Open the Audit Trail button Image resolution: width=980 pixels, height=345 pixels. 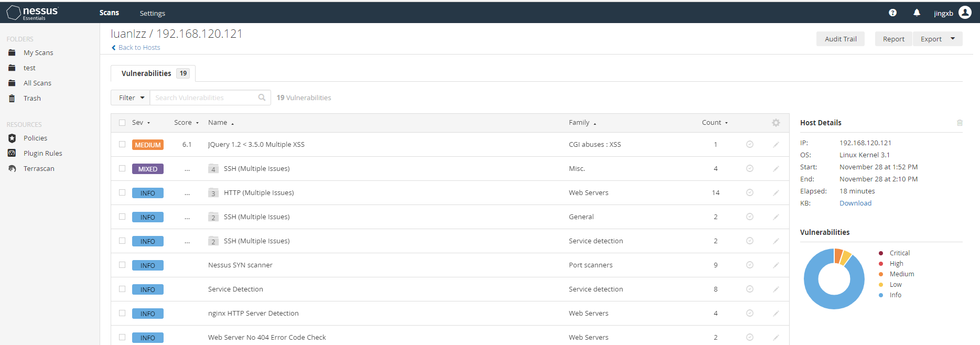(840, 39)
